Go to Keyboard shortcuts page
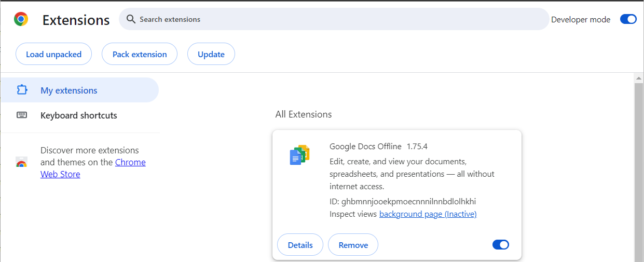 click(78, 115)
